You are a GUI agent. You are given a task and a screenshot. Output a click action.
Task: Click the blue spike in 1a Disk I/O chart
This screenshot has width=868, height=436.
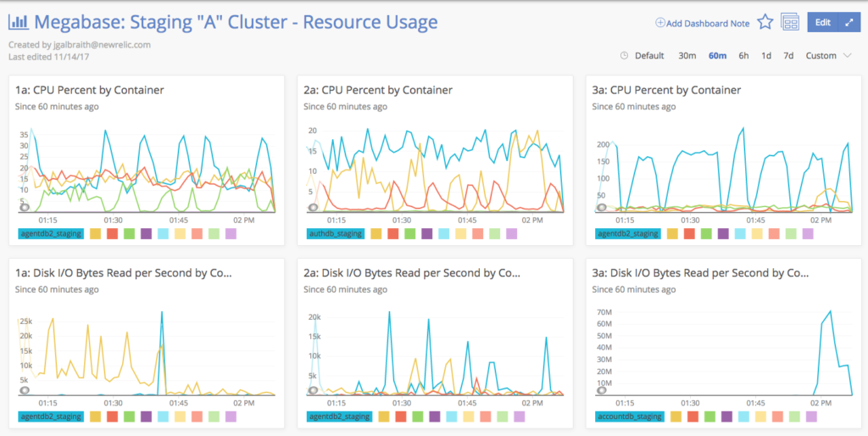point(162,313)
